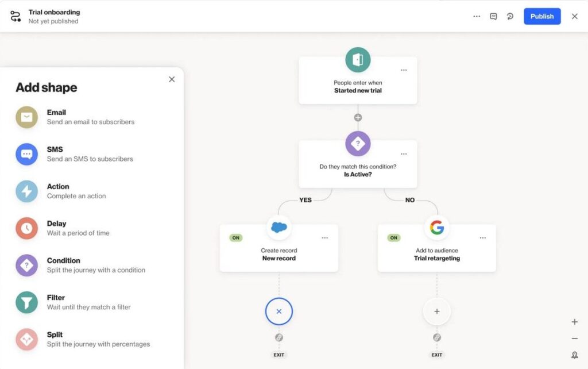588x369 pixels.
Task: Click the Not yet published status text
Action: [x=53, y=21]
